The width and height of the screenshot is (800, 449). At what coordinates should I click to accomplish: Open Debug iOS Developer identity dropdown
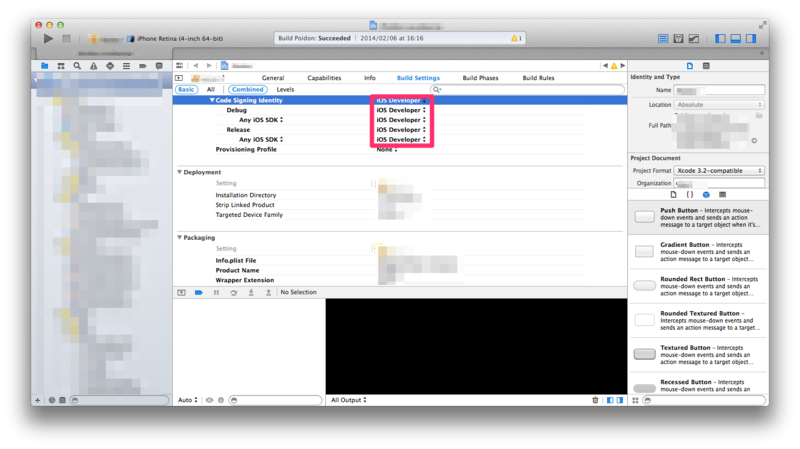[401, 110]
